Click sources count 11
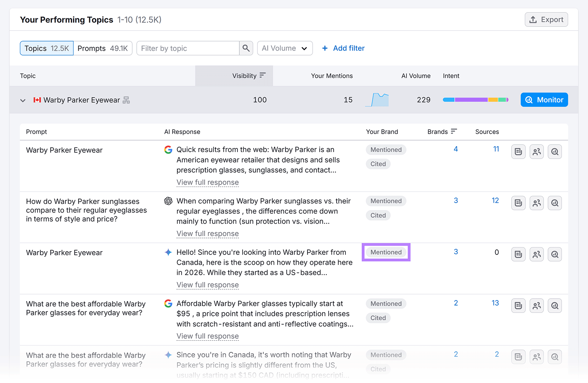 496,149
